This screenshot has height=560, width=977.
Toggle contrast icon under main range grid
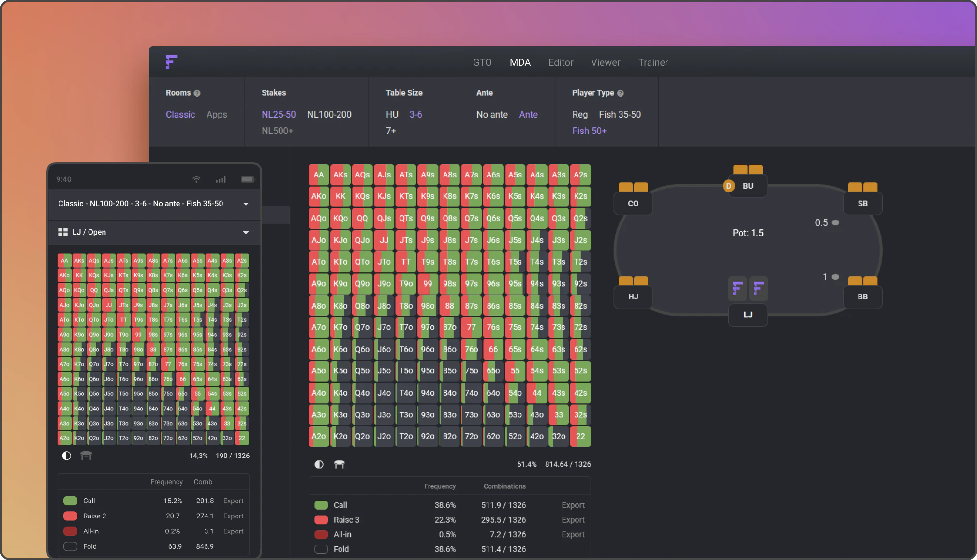(319, 464)
